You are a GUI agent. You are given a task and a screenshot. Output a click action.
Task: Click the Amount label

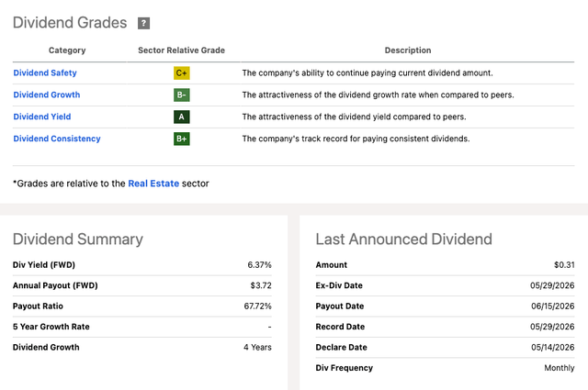332,265
